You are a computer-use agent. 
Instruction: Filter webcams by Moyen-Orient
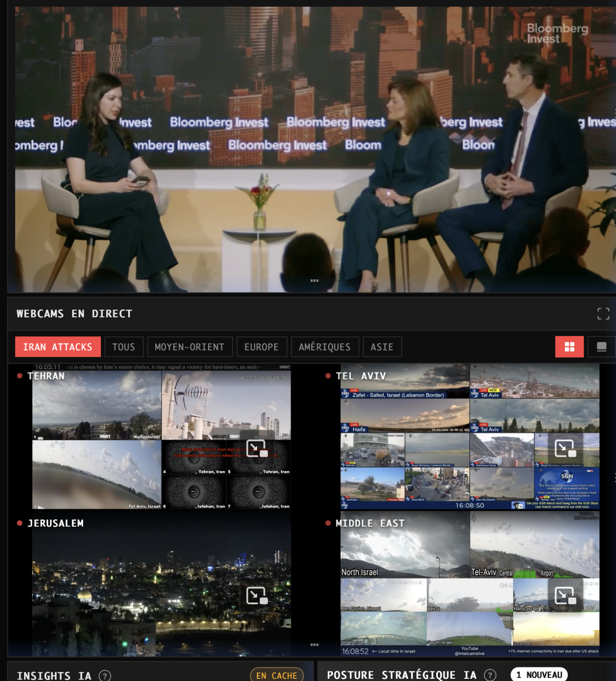[x=189, y=347]
